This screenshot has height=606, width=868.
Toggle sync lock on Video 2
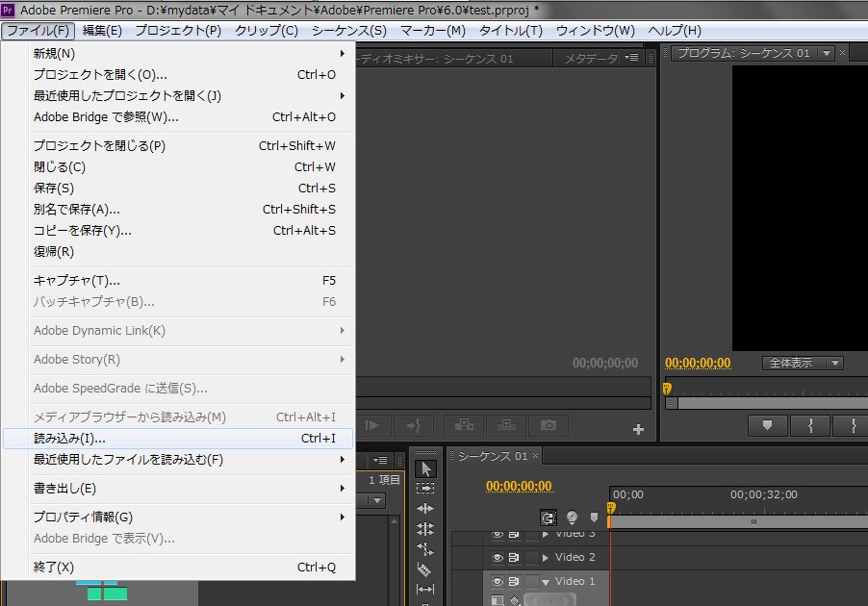point(514,557)
